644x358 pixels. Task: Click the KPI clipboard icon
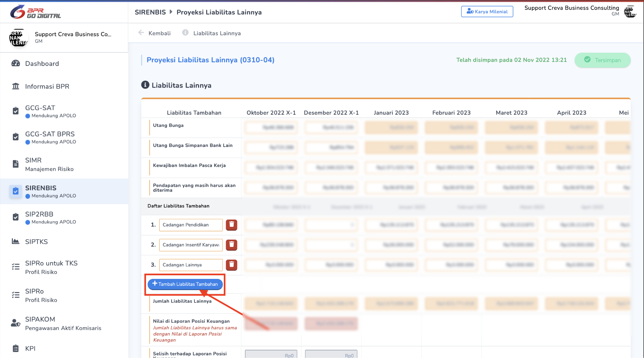(x=15, y=348)
